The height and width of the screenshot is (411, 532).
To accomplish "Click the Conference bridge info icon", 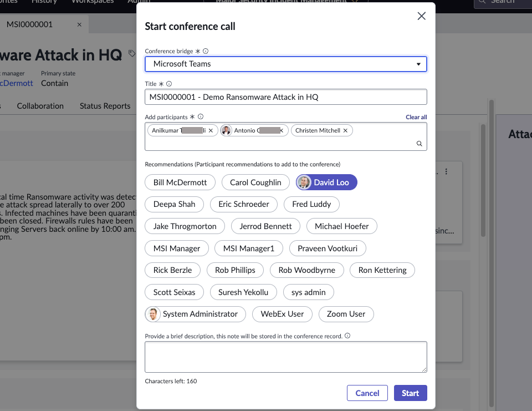I will [x=206, y=51].
